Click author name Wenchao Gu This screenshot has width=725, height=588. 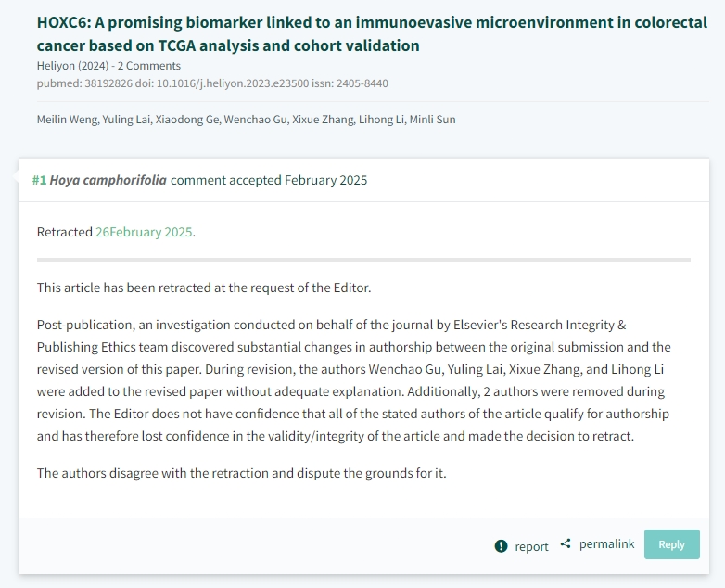(255, 120)
